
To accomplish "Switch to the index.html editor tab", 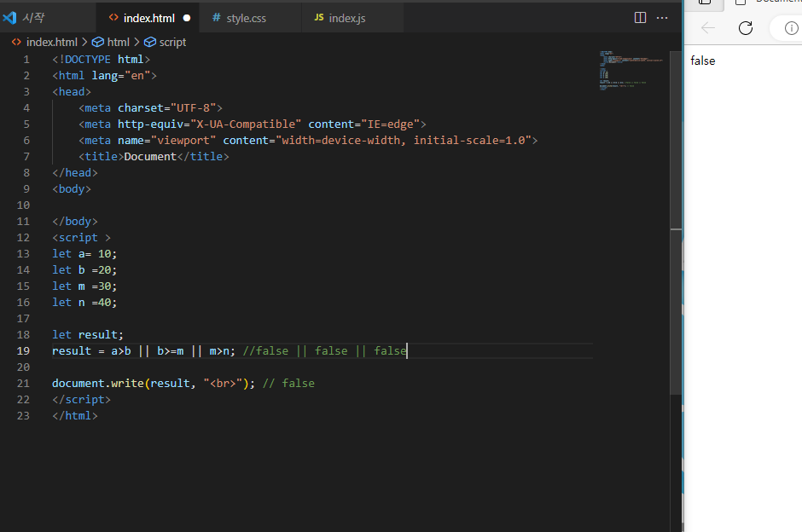I will (148, 18).
